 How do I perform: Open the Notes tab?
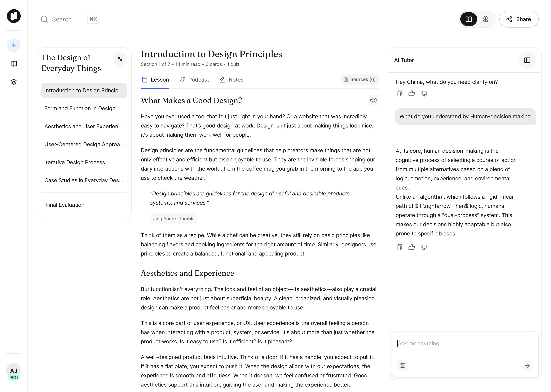(x=231, y=80)
